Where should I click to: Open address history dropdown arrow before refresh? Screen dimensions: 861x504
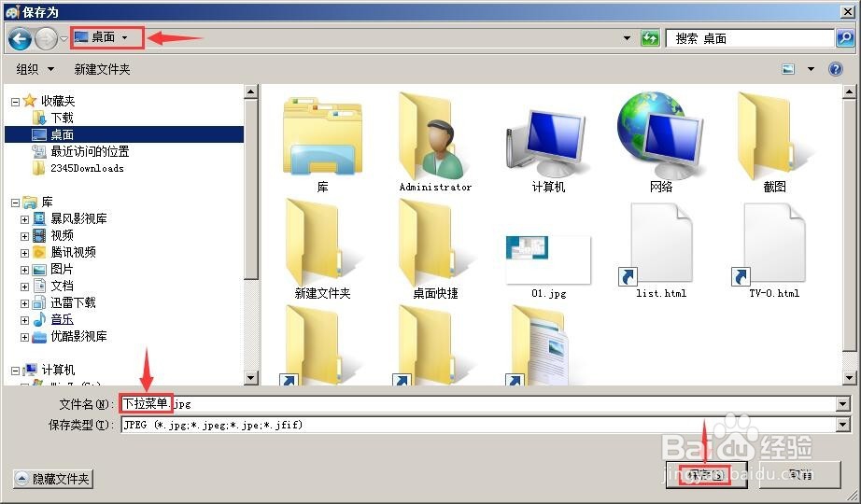click(x=628, y=38)
